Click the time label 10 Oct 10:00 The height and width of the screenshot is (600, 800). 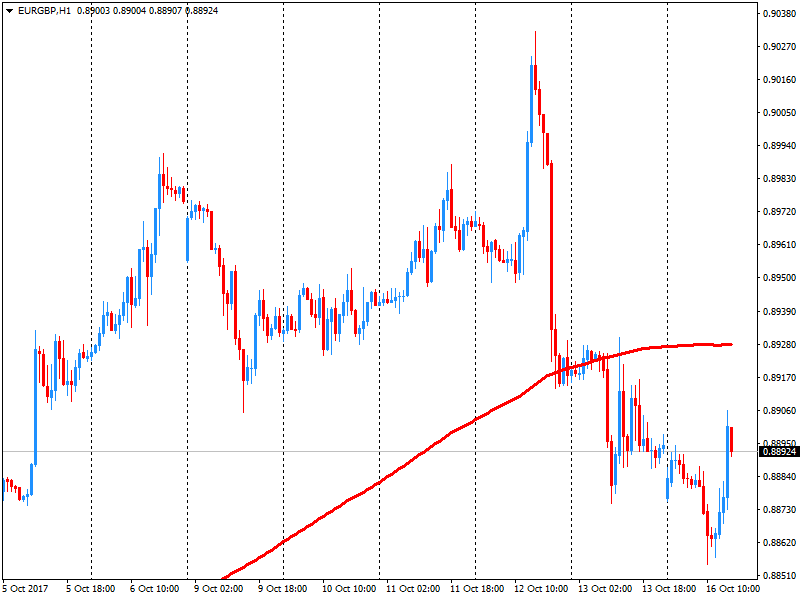coord(349,589)
